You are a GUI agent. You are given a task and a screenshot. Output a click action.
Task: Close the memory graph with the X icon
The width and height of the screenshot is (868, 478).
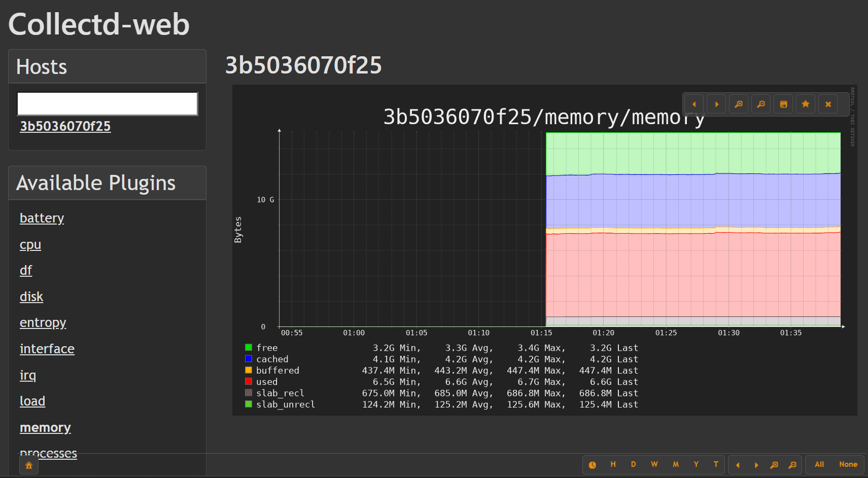tap(828, 104)
